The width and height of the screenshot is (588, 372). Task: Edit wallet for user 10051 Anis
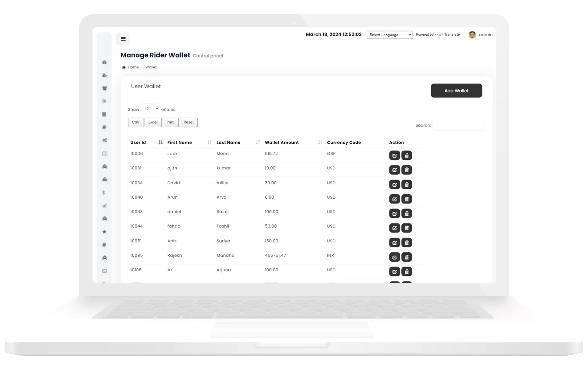point(395,242)
